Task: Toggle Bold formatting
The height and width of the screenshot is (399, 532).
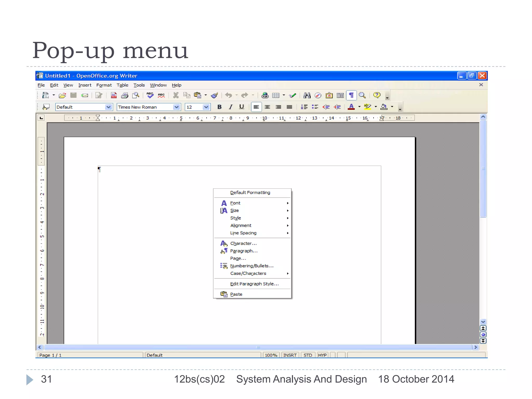Action: pyautogui.click(x=220, y=107)
